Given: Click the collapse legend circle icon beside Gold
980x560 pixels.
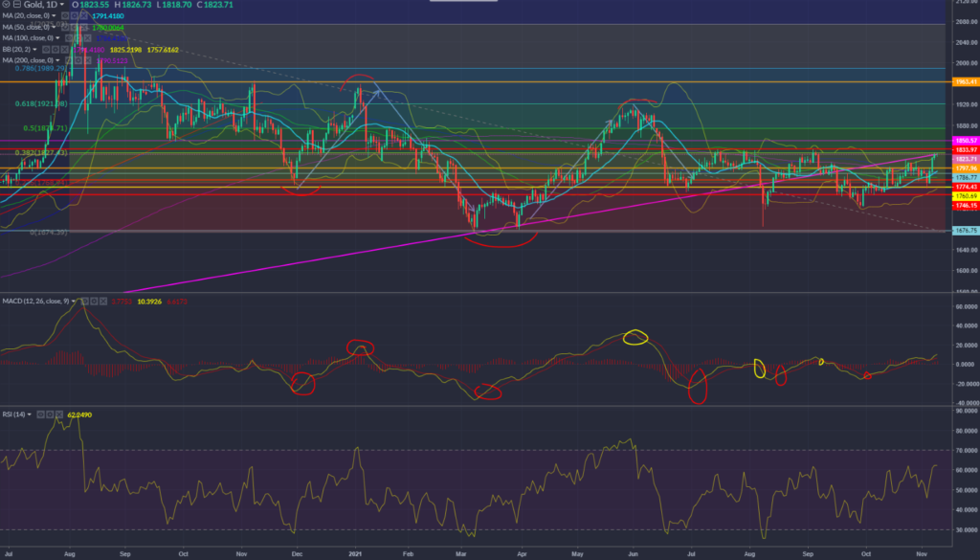Looking at the screenshot, I should (x=7, y=5).
